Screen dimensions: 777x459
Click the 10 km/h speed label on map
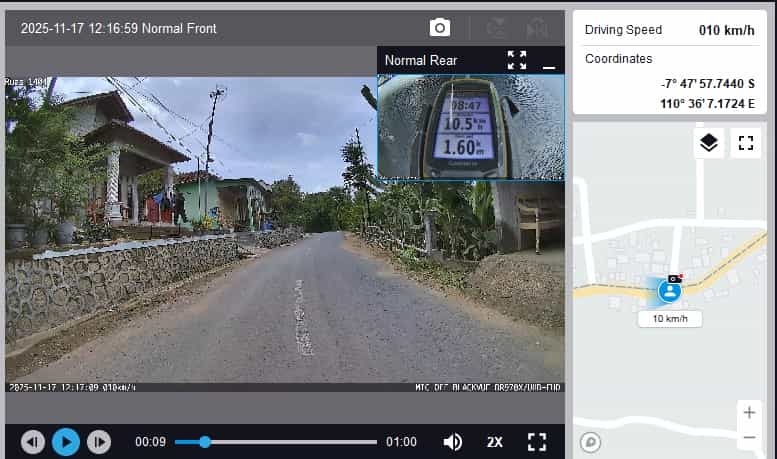(x=670, y=319)
